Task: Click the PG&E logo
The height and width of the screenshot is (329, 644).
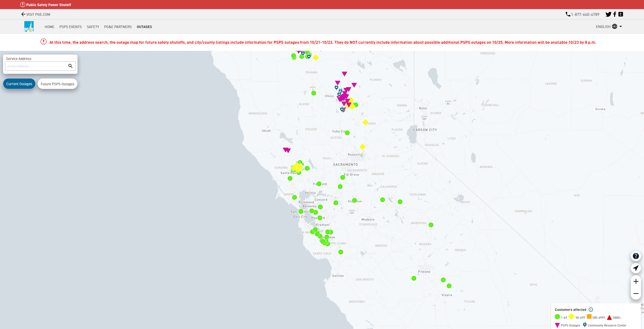Action: (x=29, y=27)
